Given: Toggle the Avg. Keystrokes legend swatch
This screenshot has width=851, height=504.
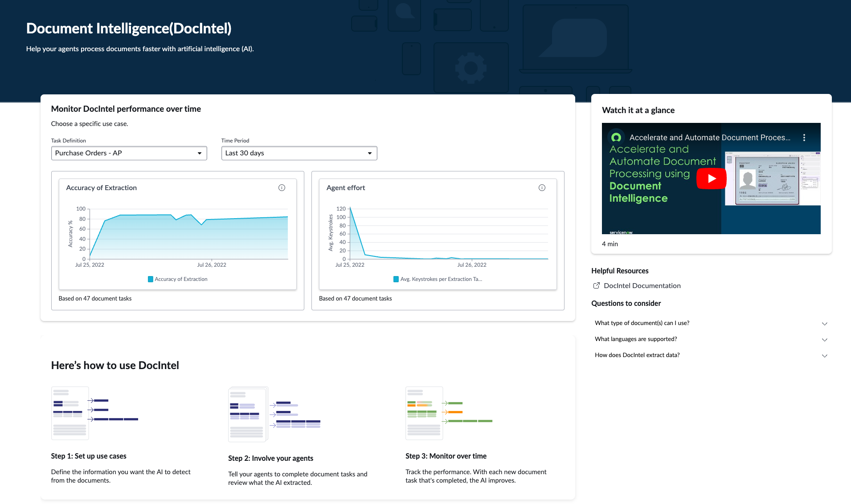Looking at the screenshot, I should coord(396,279).
